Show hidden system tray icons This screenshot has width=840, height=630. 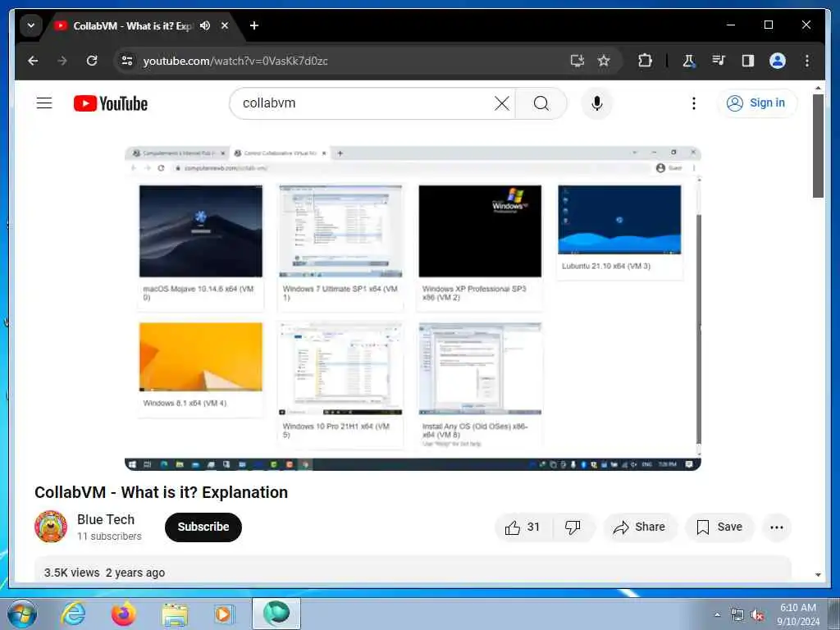point(717,614)
